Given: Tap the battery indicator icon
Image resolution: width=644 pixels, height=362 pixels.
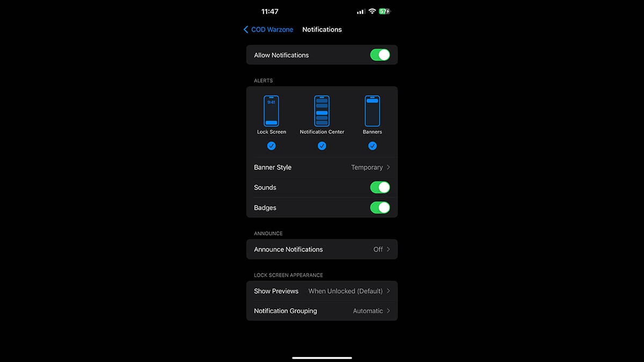Looking at the screenshot, I should pyautogui.click(x=385, y=11).
